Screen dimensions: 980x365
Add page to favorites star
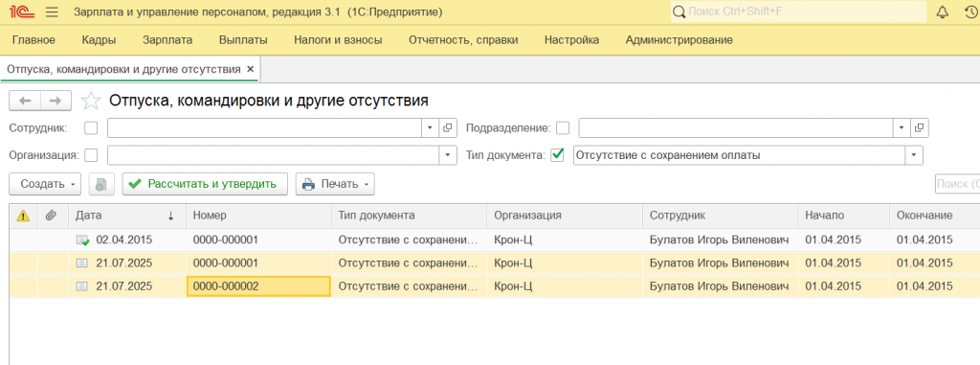tap(91, 101)
